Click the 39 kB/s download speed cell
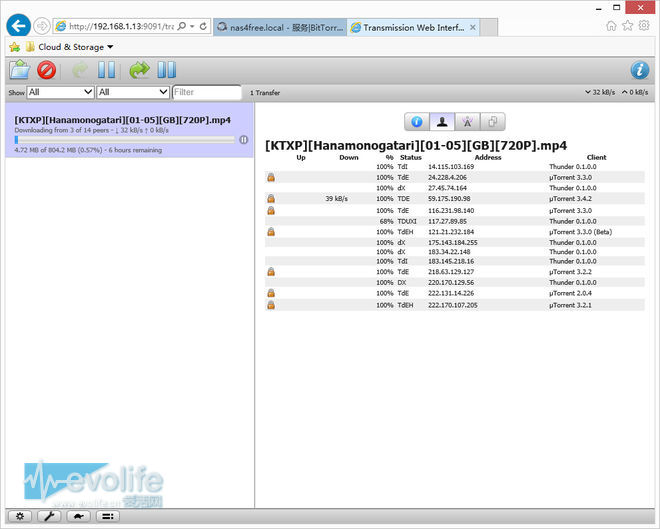The image size is (660, 529). (336, 199)
